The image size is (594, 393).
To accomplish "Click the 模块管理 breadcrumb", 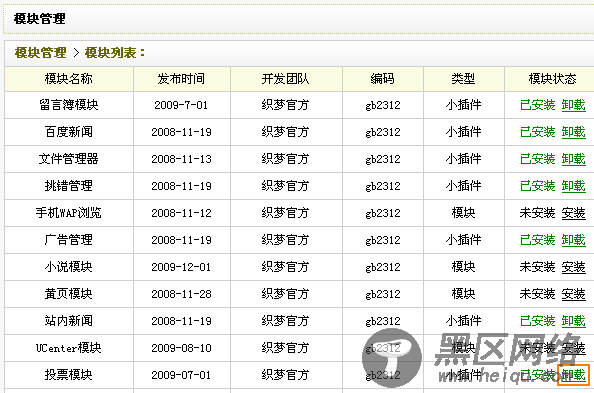I will [41, 53].
